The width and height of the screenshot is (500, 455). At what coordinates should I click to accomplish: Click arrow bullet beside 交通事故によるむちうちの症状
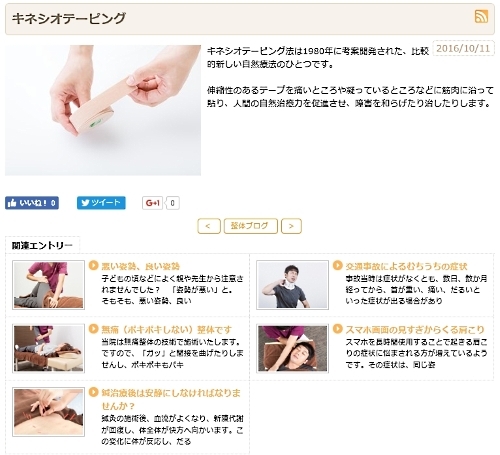338,266
